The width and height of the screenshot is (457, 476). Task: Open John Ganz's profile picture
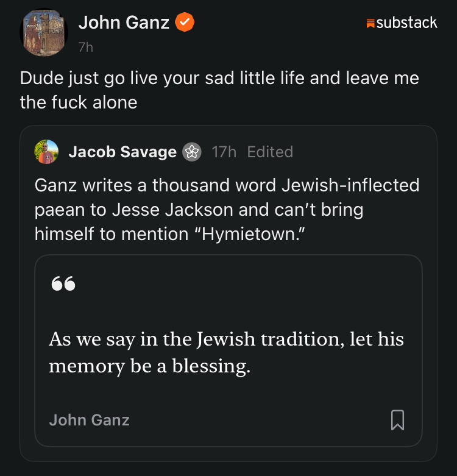(x=44, y=33)
